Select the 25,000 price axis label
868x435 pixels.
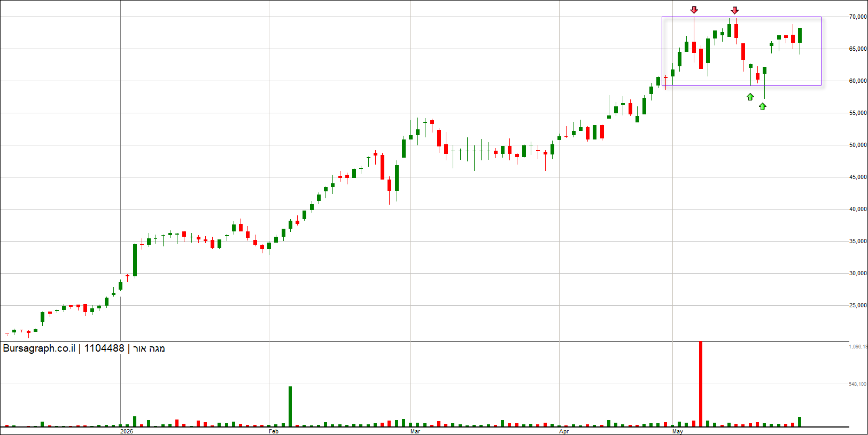pyautogui.click(x=858, y=305)
